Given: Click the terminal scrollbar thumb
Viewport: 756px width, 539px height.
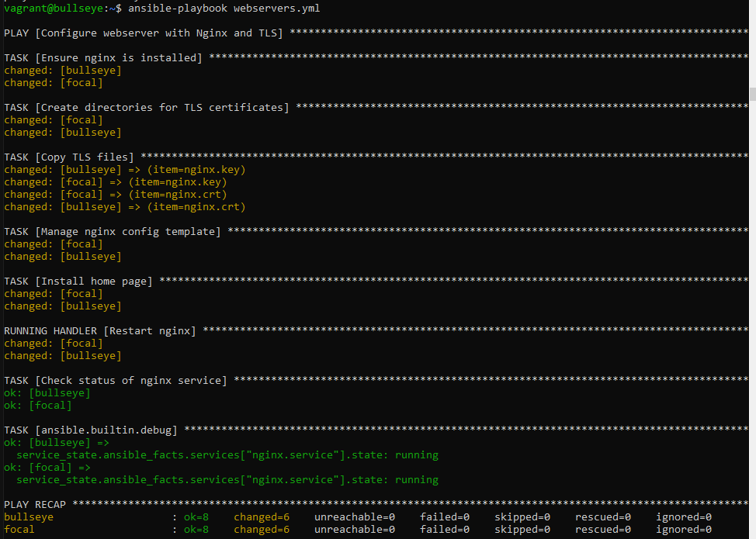Looking at the screenshot, I should click(753, 94).
